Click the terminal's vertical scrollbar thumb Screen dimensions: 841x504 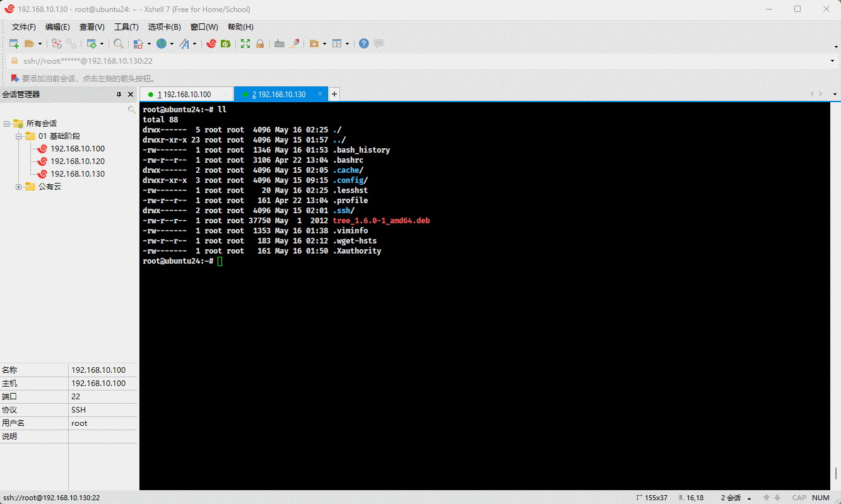pyautogui.click(x=835, y=473)
